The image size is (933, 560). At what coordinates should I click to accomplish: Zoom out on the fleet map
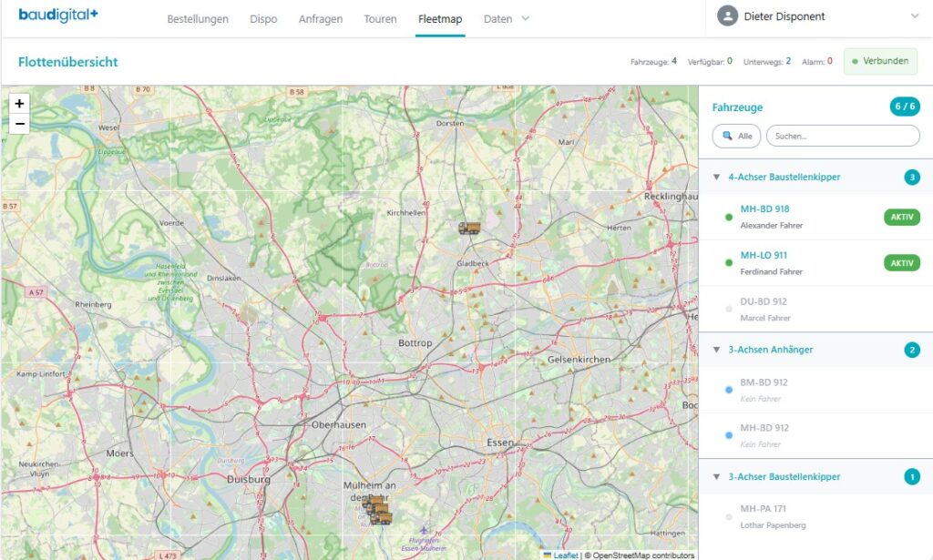click(19, 124)
